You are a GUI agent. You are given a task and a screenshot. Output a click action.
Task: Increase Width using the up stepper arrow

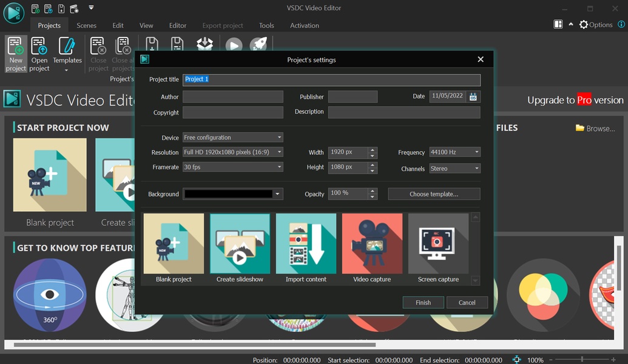(373, 150)
